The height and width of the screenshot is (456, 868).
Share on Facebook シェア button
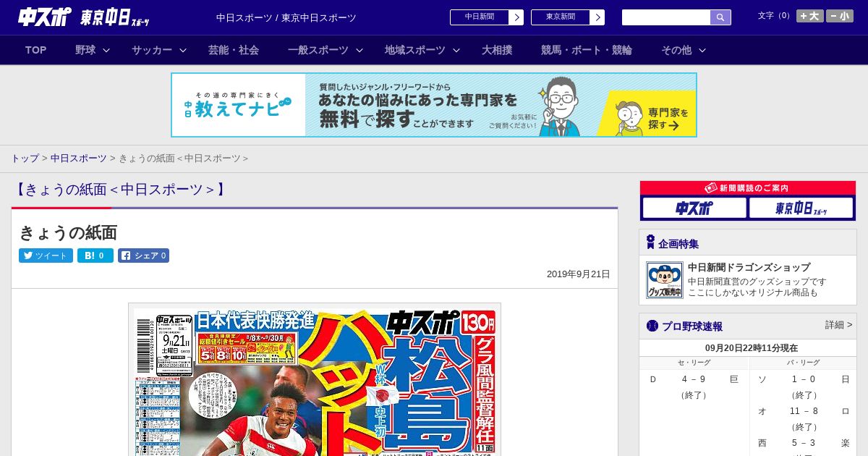tap(143, 256)
